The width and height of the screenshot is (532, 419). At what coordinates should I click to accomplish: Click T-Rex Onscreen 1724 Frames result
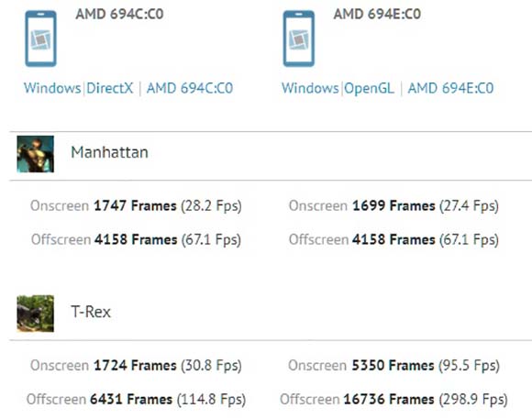pos(136,366)
